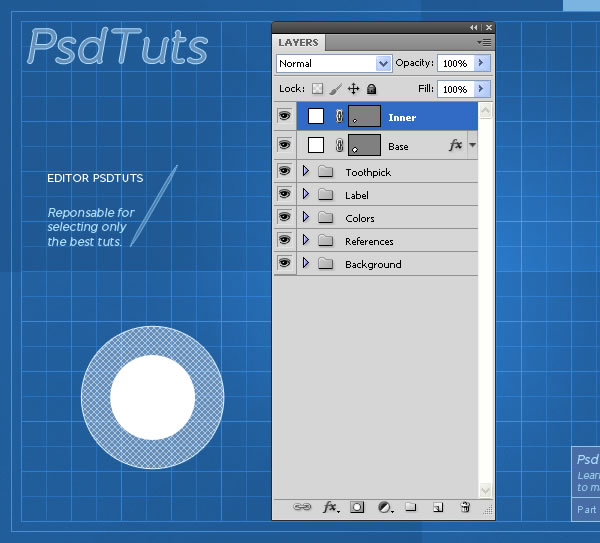Select the Background group name
Viewport: 600px width, 543px height.
click(373, 264)
